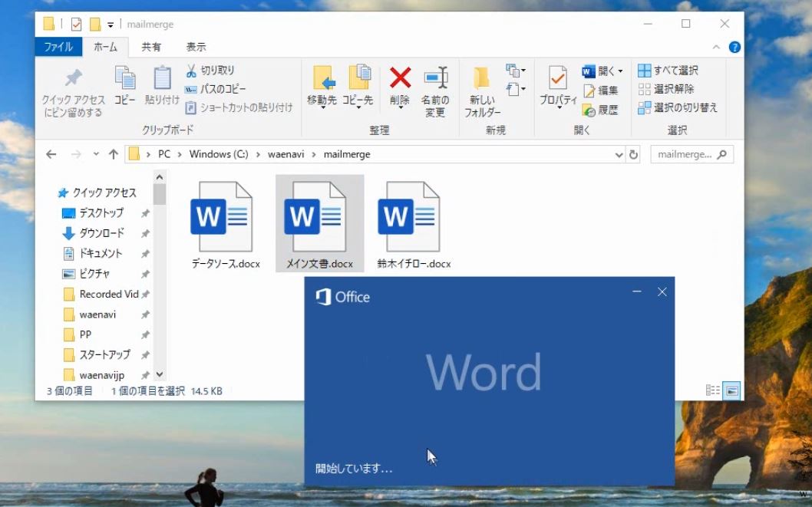
Task: Open the ファイル tab
Action: point(58,47)
